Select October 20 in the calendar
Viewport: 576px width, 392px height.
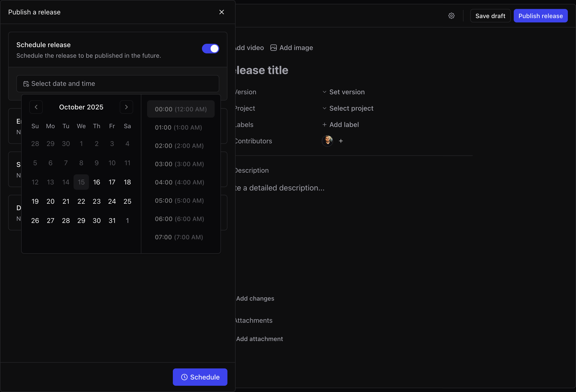click(50, 201)
